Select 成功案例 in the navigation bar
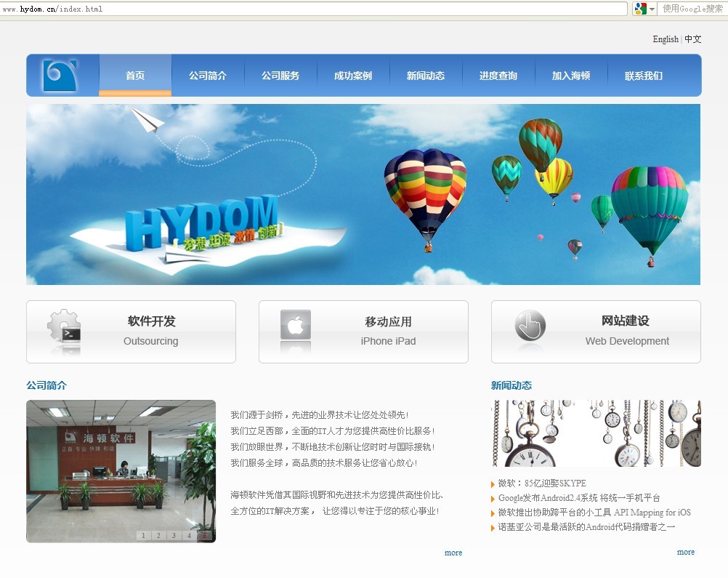Viewport: 728px width, 578px height. (353, 76)
